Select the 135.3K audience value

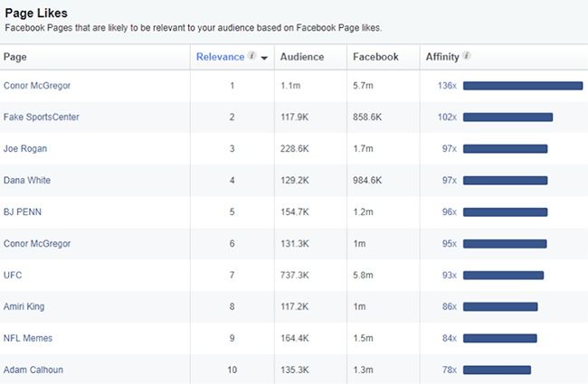coord(294,370)
